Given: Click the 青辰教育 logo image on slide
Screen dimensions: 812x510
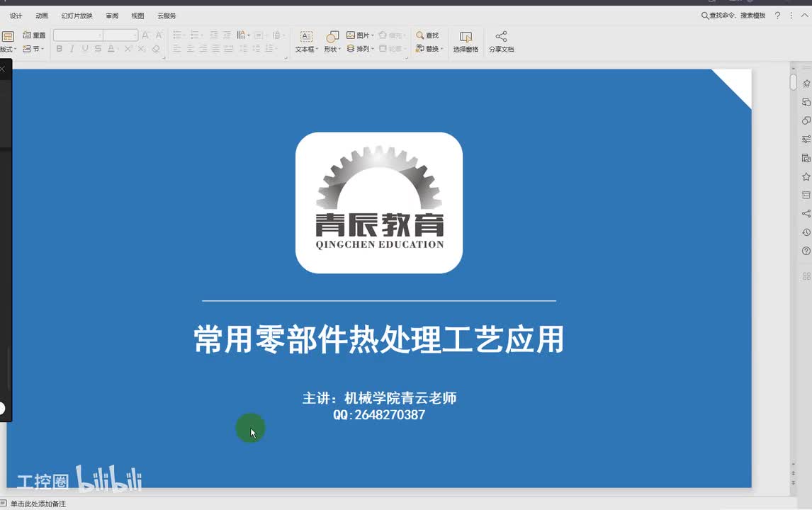Looking at the screenshot, I should pos(379,203).
